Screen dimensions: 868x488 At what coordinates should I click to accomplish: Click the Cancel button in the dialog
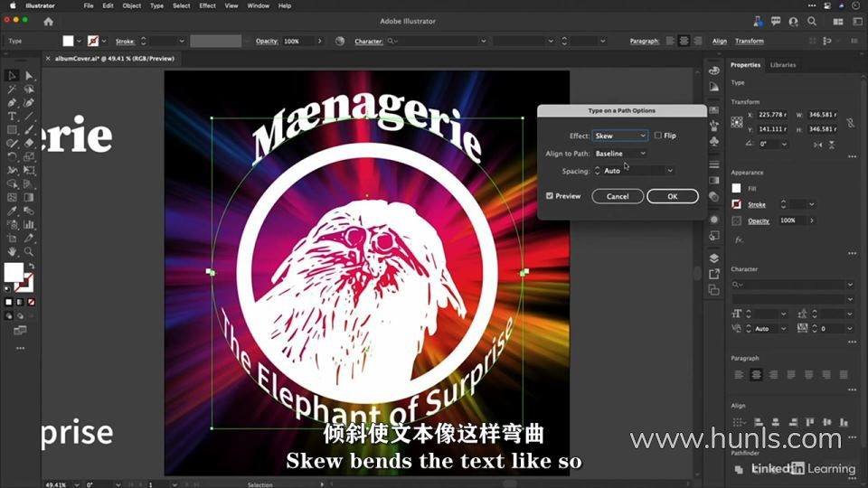click(618, 196)
